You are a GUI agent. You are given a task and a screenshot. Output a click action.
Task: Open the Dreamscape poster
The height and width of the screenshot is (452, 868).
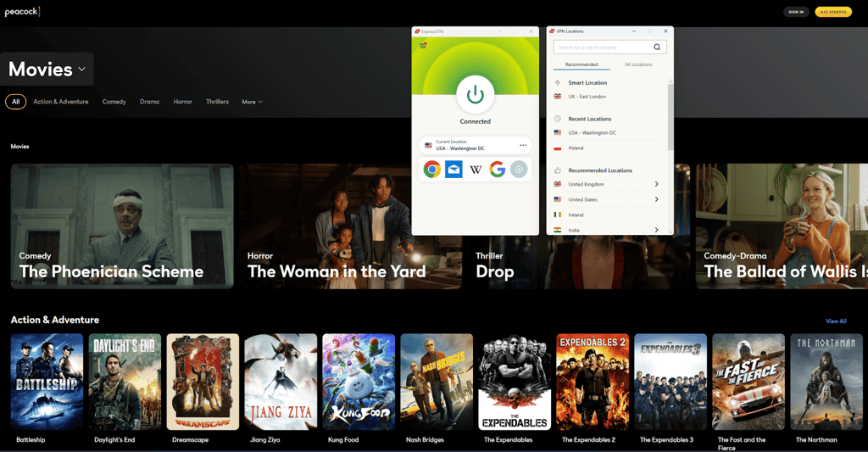pyautogui.click(x=203, y=382)
